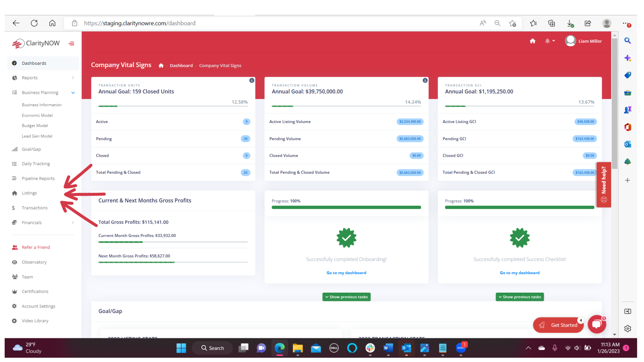Image resolution: width=644 pixels, height=362 pixels.
Task: Open File Explorer from taskbar
Action: (298, 348)
